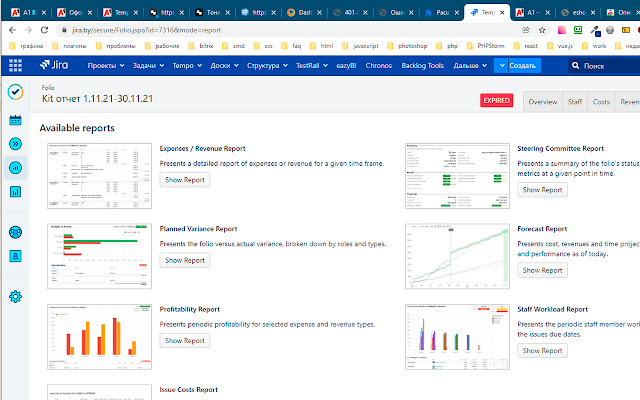Switch to the Costs tab
This screenshot has width=640, height=400.
[601, 102]
